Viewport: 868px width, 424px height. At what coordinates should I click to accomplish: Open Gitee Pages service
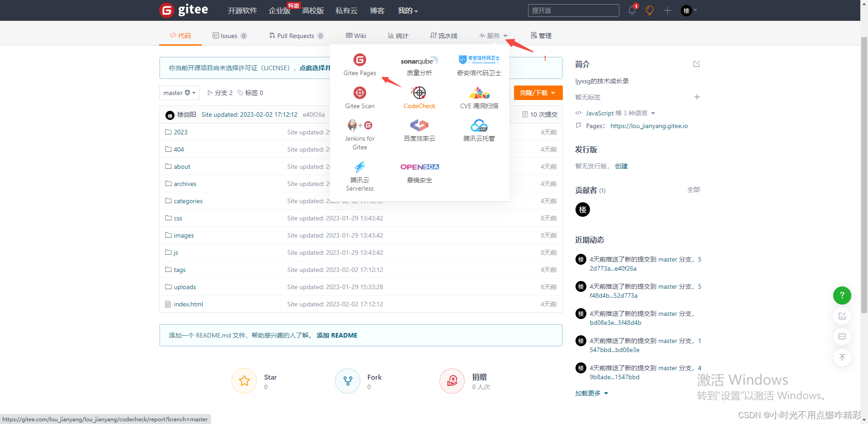pos(359,65)
